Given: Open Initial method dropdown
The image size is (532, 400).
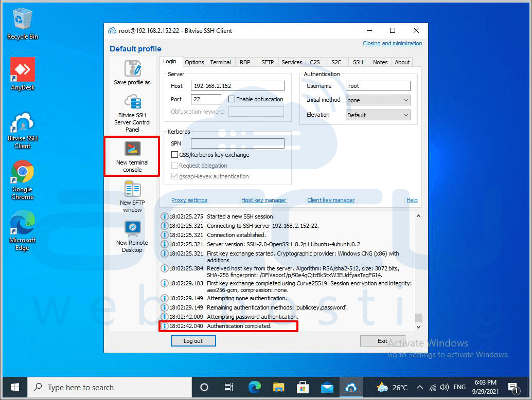Looking at the screenshot, I should pos(378,100).
